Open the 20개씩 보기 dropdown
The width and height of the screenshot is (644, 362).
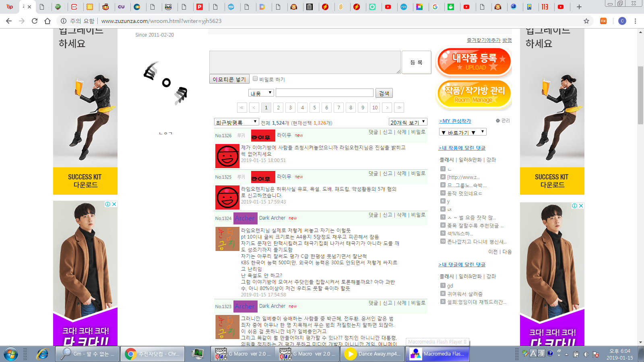(408, 122)
